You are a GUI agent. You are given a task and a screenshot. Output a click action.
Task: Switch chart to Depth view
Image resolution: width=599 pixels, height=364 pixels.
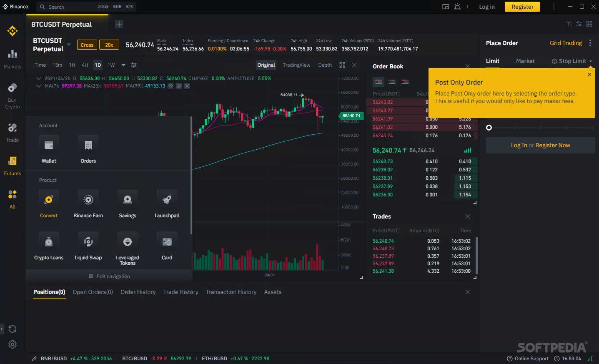pyautogui.click(x=325, y=65)
